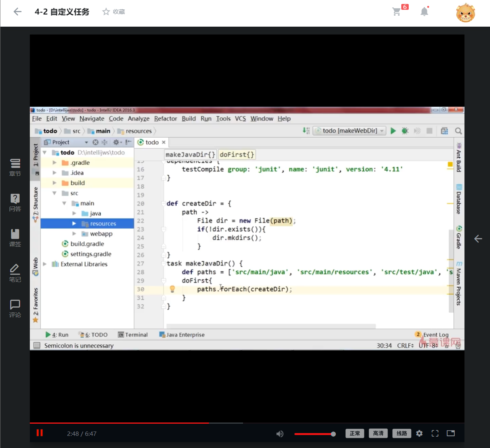This screenshot has height=448, width=490.
Task: Open Project Structure toolbar icon
Action: (444, 131)
